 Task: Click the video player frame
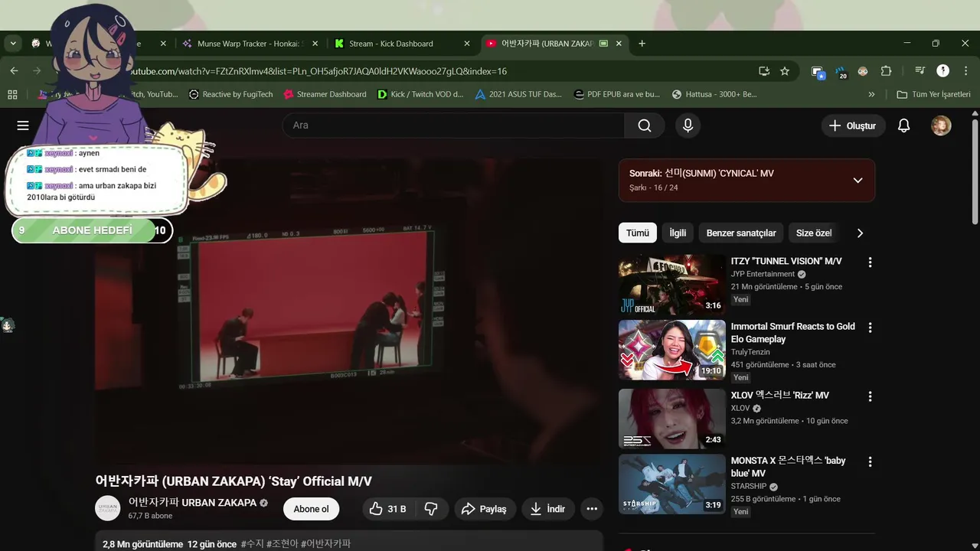[x=348, y=310]
